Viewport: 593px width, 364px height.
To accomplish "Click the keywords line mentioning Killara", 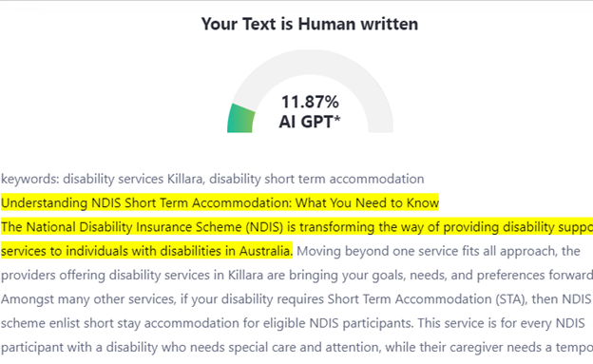I will 213,179.
